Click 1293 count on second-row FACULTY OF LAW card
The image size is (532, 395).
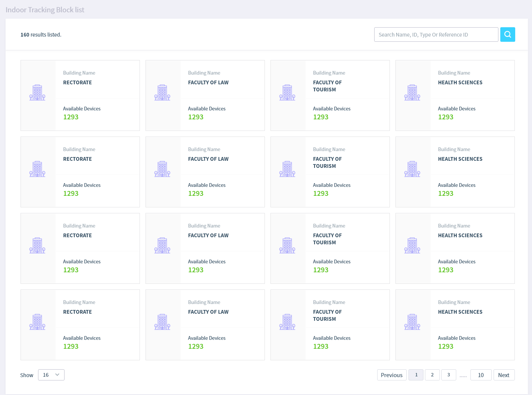click(196, 194)
